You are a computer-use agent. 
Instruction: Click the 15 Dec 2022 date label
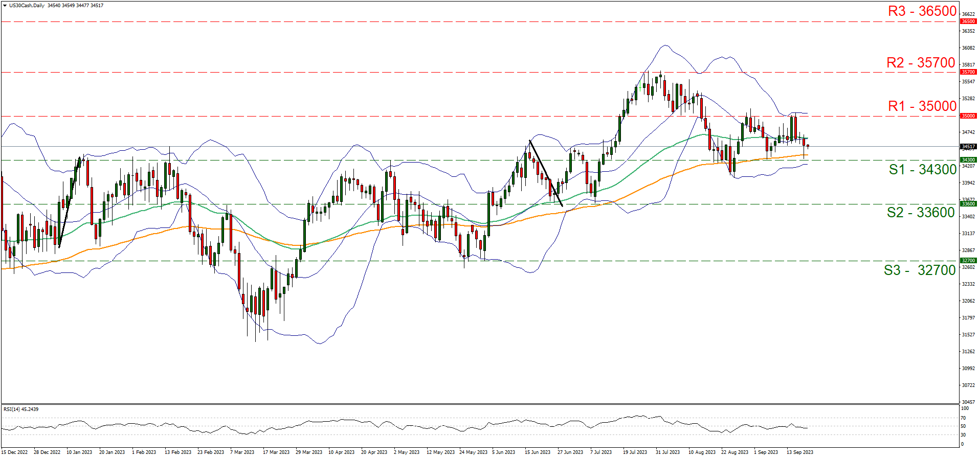(14, 452)
